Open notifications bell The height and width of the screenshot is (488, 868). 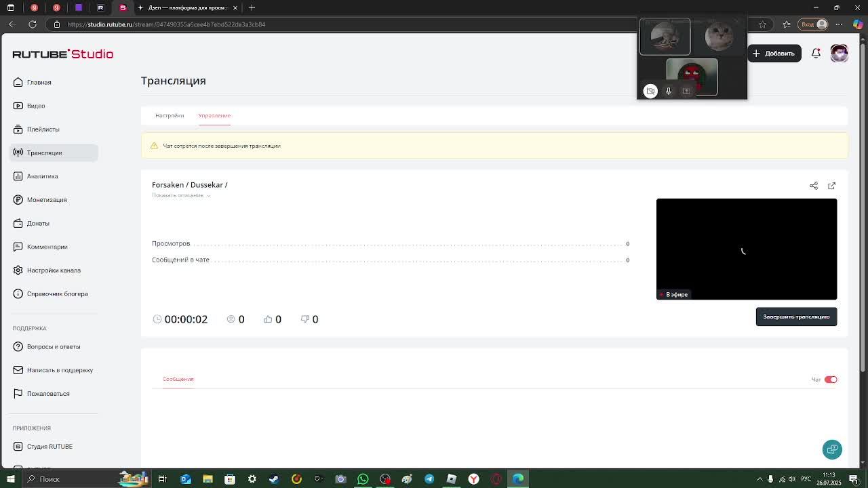(x=816, y=54)
